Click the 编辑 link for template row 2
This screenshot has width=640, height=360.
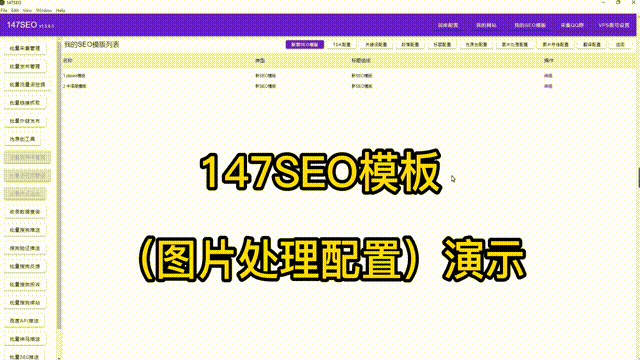coord(548,86)
